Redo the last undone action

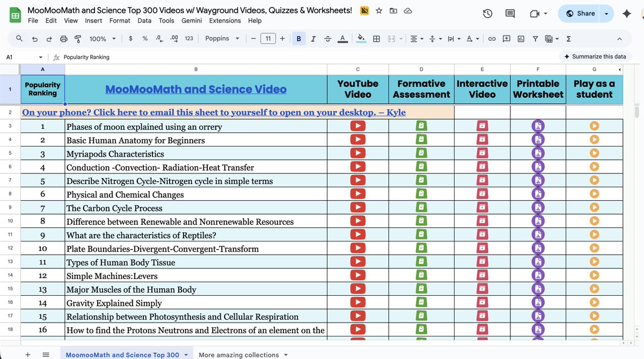[49, 39]
